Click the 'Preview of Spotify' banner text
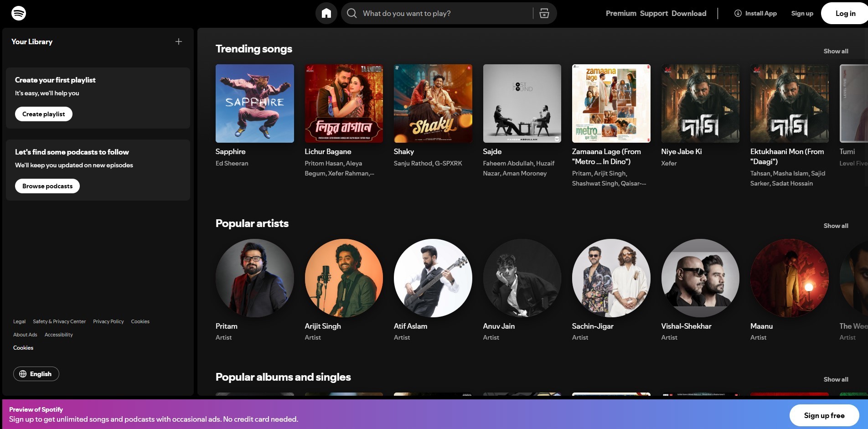 coord(36,409)
